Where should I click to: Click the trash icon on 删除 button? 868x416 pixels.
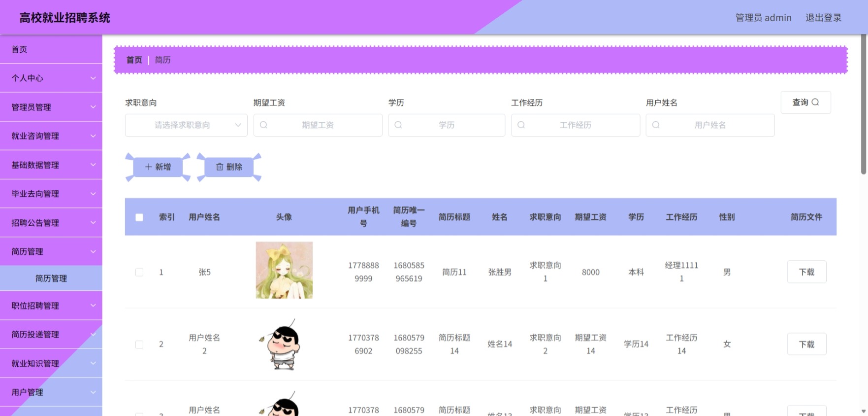pyautogui.click(x=220, y=167)
